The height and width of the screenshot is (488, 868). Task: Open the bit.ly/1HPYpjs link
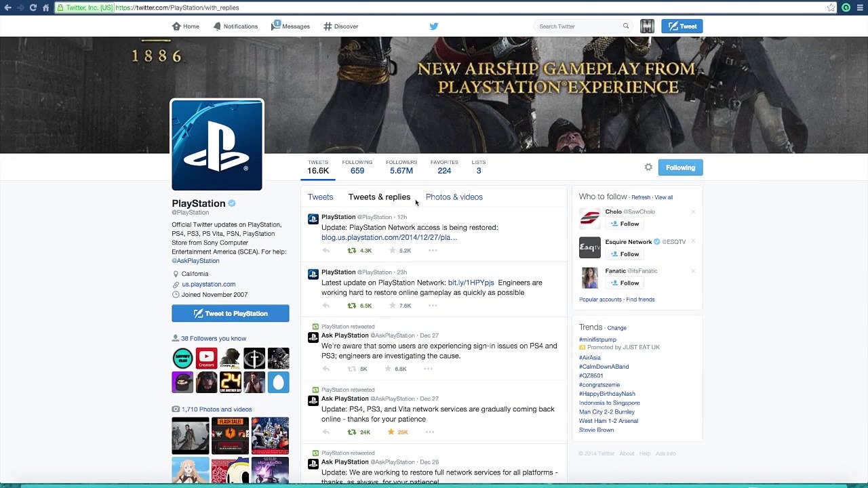pyautogui.click(x=471, y=283)
